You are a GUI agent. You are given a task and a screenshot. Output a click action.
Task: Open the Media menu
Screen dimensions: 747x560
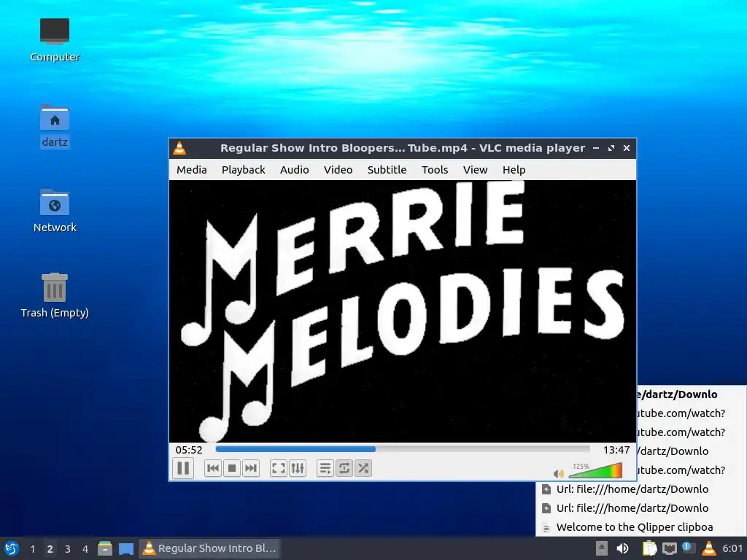[x=192, y=170]
